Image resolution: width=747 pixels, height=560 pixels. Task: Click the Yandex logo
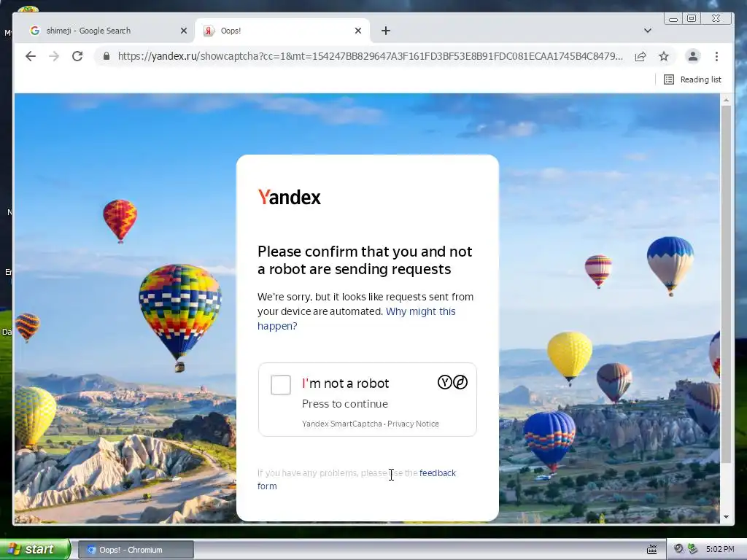pyautogui.click(x=289, y=197)
